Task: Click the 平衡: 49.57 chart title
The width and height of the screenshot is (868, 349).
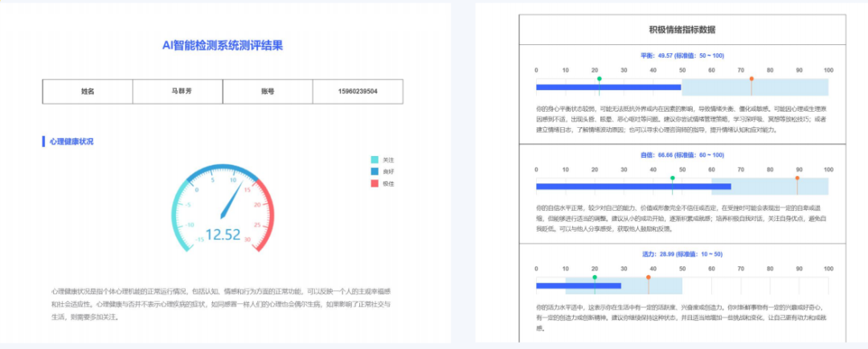Action: pyautogui.click(x=682, y=55)
